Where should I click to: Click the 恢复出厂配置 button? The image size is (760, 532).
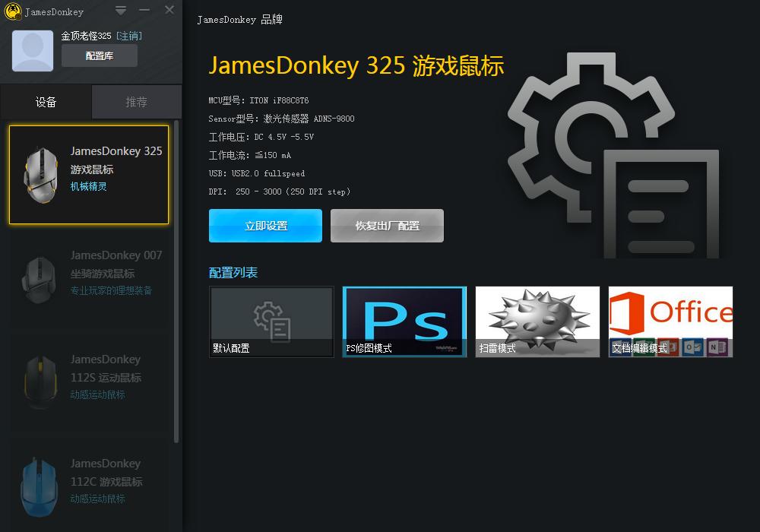pos(387,226)
